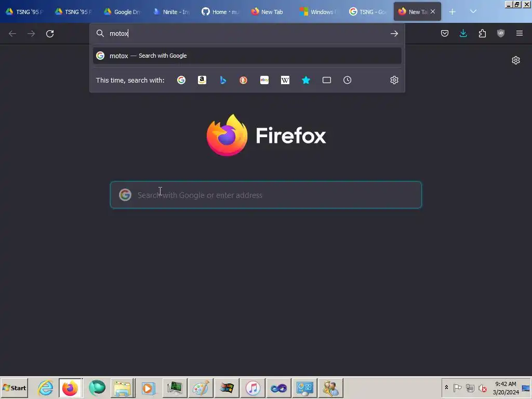Viewport: 532px width, 399px height.
Task: Open the clock showing 9:42 AM
Action: click(x=506, y=388)
